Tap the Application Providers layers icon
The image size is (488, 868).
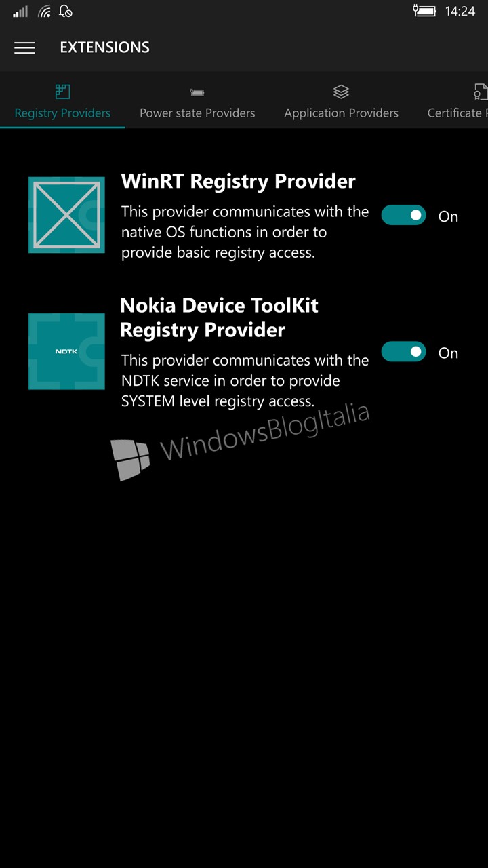click(341, 92)
